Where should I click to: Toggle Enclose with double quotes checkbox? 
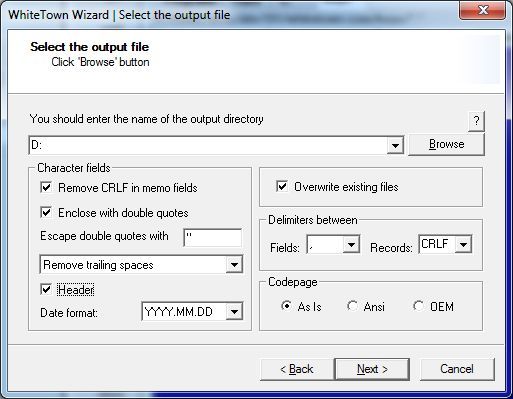click(46, 212)
